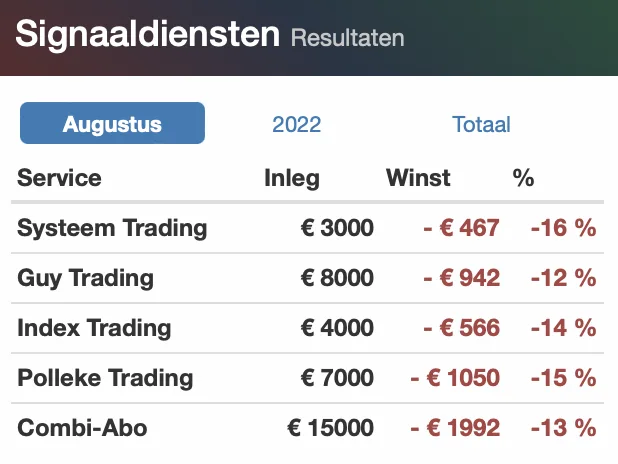The height and width of the screenshot is (464, 618).
Task: Open the Combi-Abo service
Action: point(82,428)
